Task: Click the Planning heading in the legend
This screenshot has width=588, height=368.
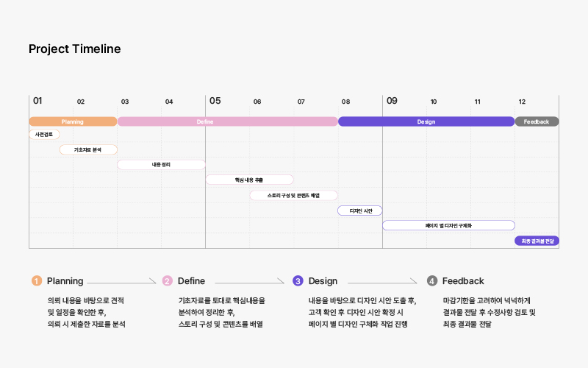Action: click(65, 281)
